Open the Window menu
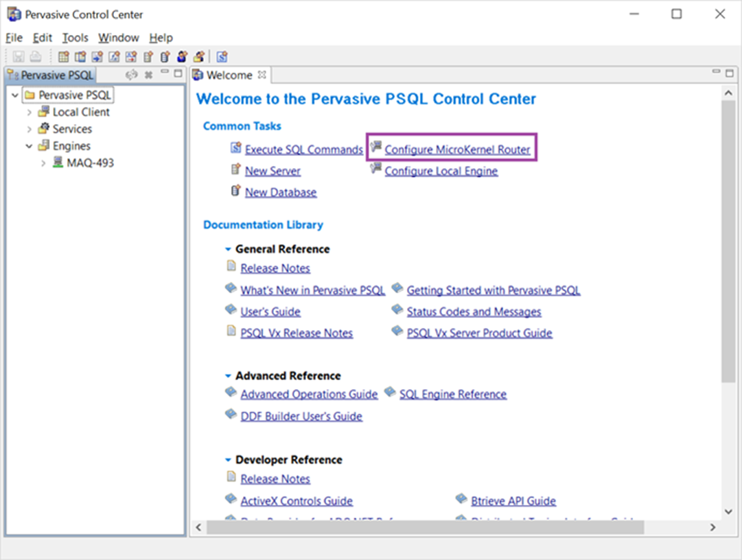 tap(119, 38)
